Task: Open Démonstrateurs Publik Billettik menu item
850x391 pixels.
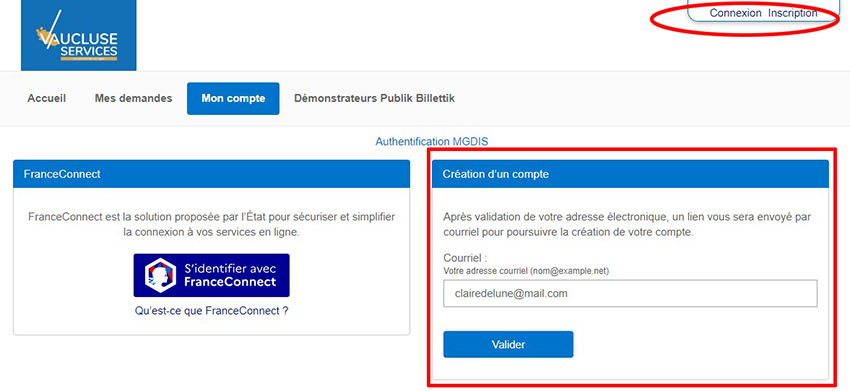Action: [374, 99]
